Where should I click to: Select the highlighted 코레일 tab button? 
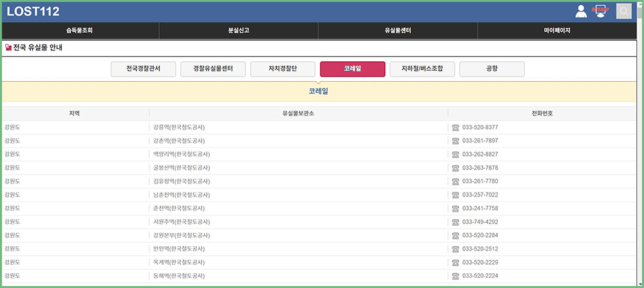pos(352,69)
